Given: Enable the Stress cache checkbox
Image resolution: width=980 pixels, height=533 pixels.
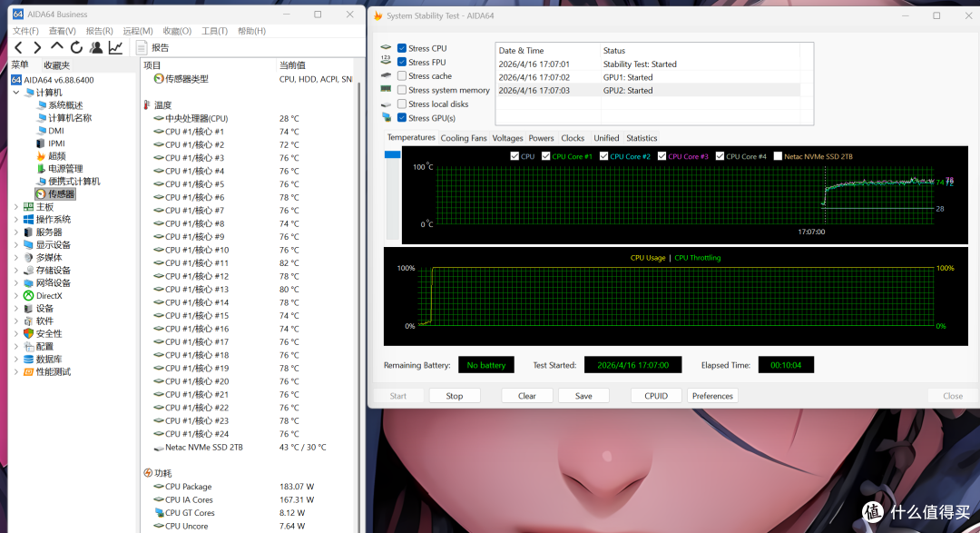Looking at the screenshot, I should coord(402,75).
